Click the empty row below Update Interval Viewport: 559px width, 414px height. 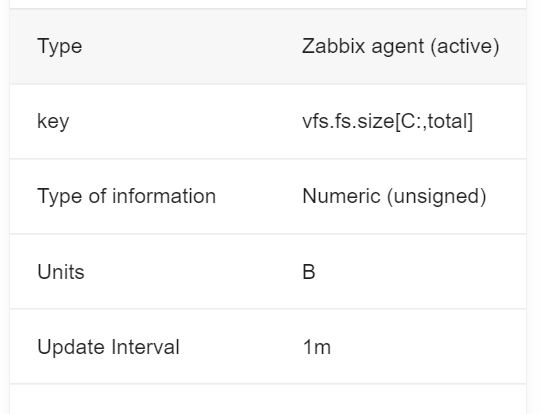tap(268, 399)
